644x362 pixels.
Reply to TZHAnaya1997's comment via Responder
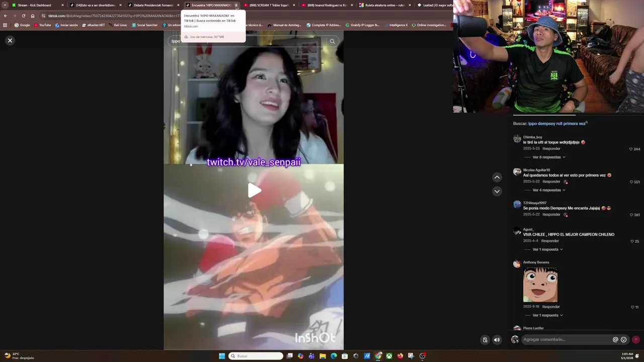[x=551, y=214]
